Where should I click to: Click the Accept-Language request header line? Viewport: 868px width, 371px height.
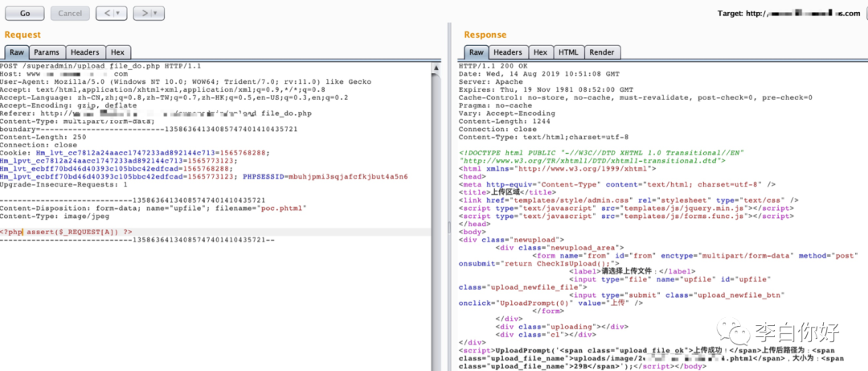174,97
